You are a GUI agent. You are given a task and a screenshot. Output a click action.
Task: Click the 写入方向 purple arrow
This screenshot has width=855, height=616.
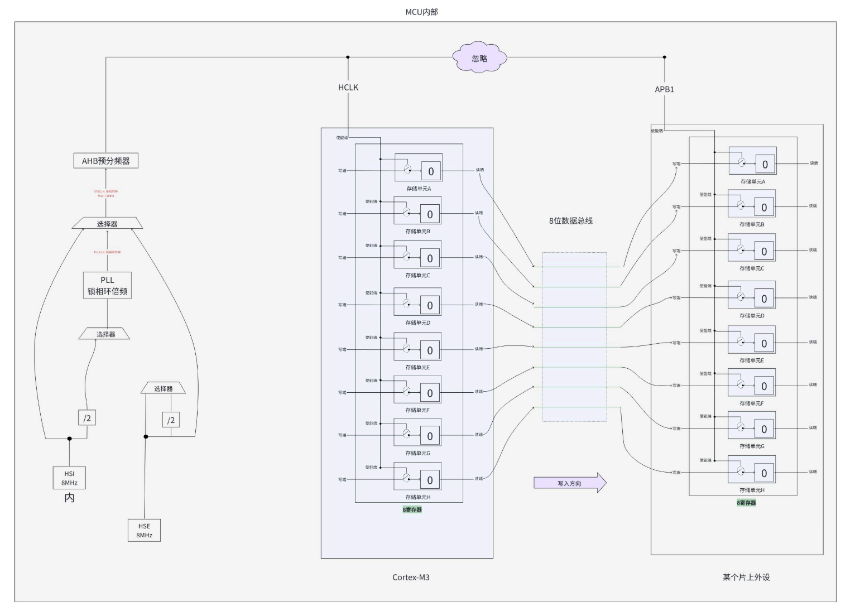[570, 483]
